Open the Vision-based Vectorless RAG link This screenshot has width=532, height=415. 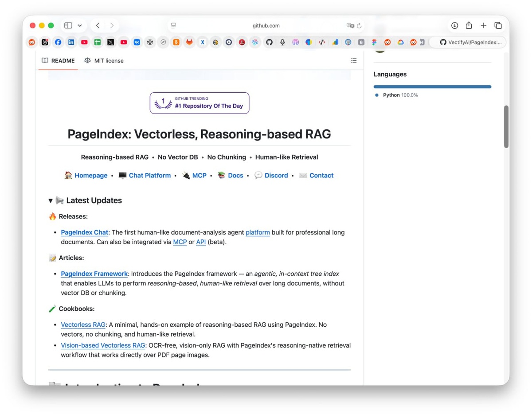103,345
